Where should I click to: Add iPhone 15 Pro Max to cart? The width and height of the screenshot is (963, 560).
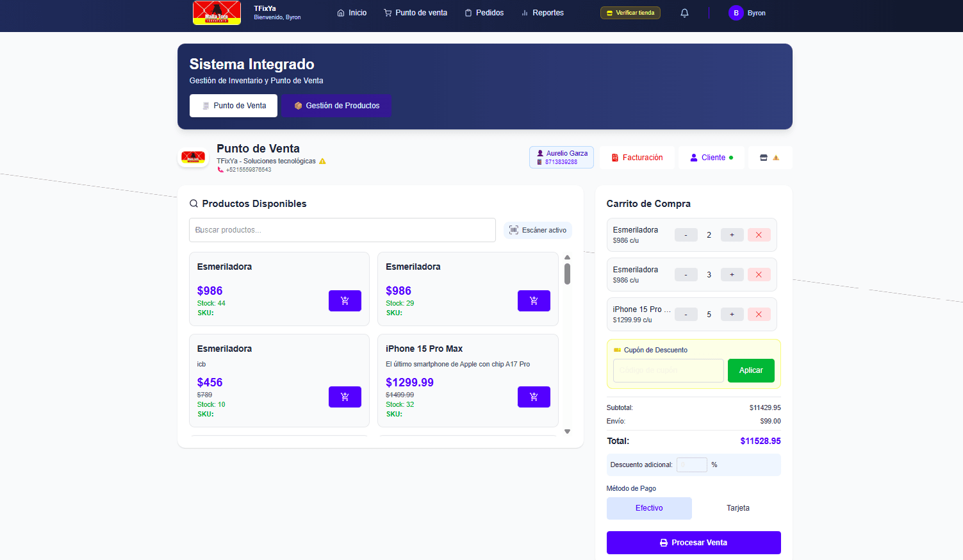533,397
